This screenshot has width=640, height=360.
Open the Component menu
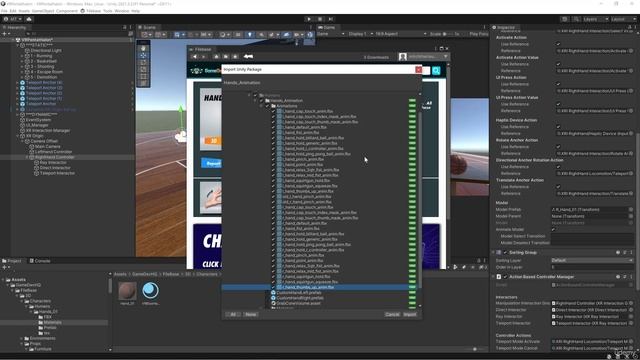(x=67, y=11)
